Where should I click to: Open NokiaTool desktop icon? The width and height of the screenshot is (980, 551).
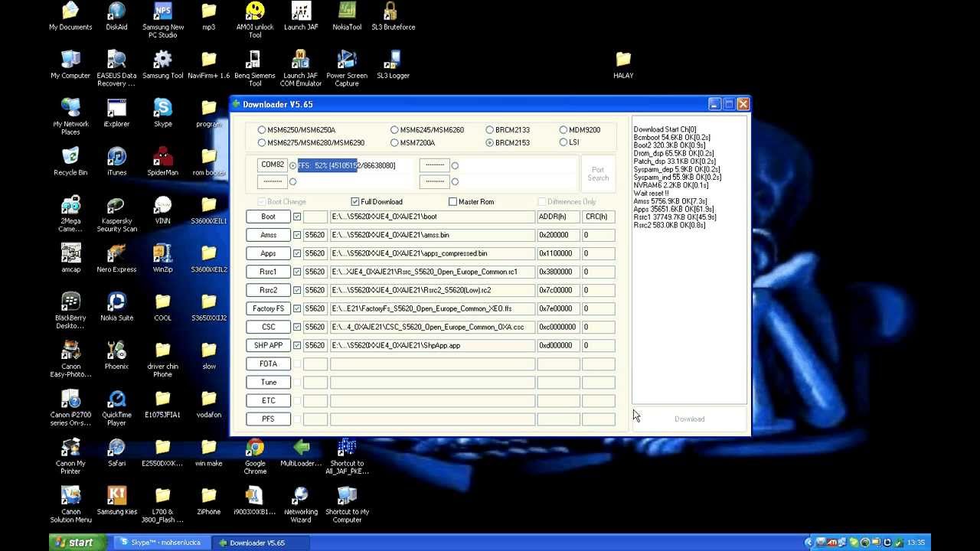point(347,17)
